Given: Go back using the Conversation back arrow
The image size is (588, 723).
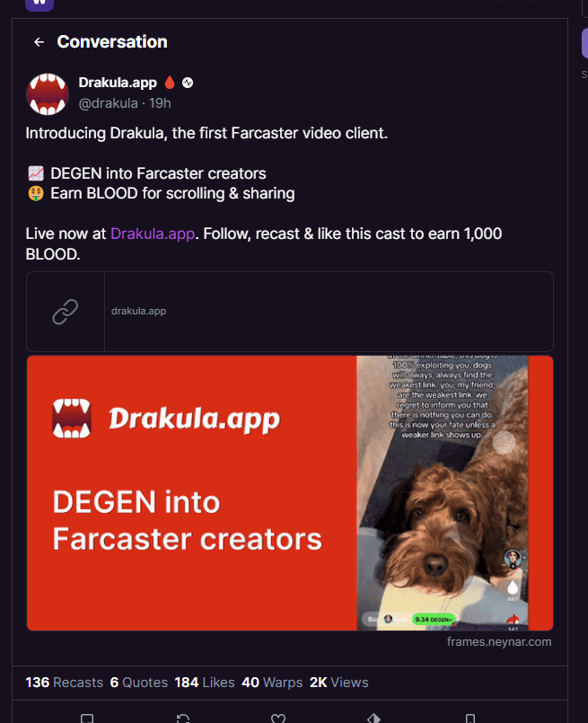Looking at the screenshot, I should (x=39, y=42).
